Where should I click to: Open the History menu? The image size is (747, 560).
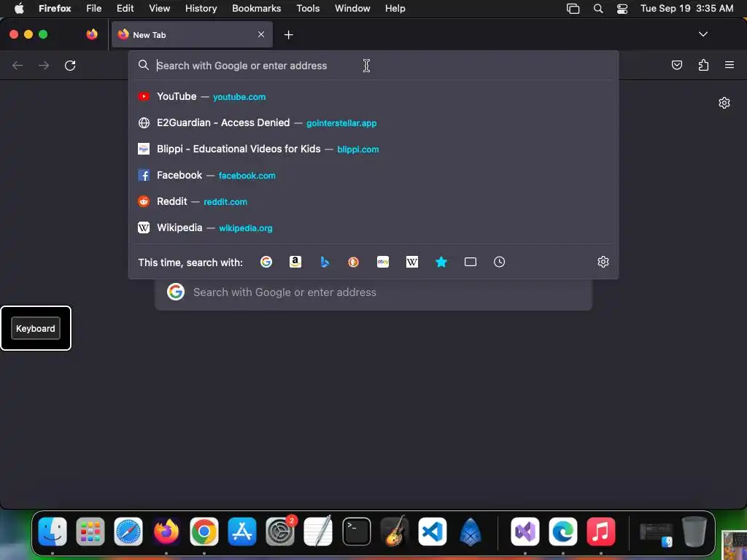(201, 9)
